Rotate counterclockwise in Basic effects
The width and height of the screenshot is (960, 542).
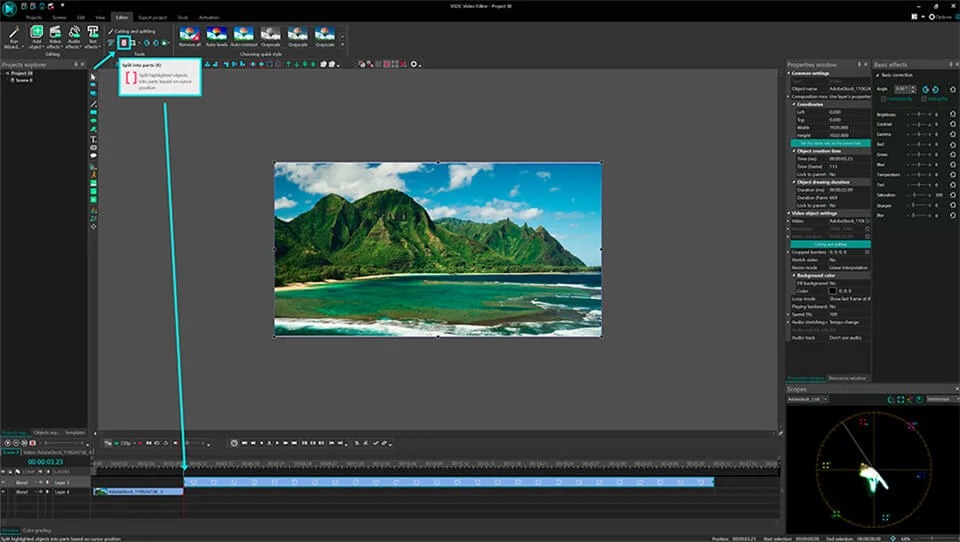point(925,89)
